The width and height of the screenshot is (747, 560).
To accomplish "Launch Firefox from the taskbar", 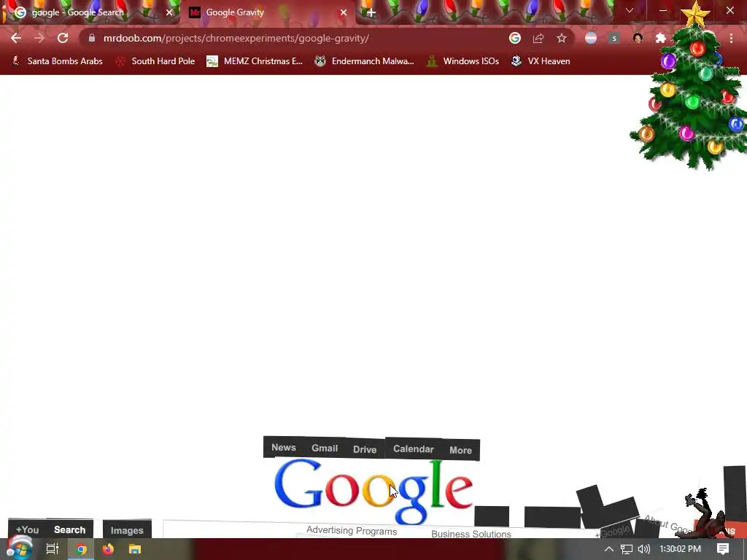I will [x=108, y=549].
